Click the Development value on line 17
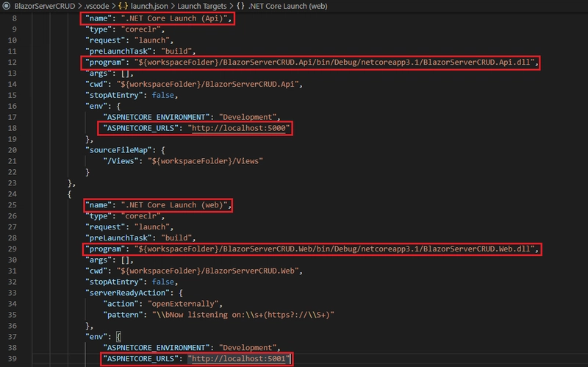 tap(248, 117)
